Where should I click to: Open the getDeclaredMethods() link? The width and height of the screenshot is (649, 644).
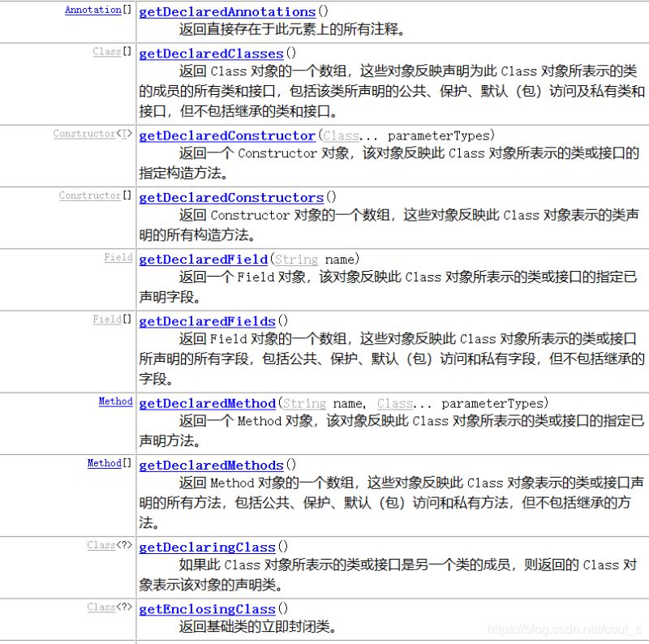(x=211, y=465)
